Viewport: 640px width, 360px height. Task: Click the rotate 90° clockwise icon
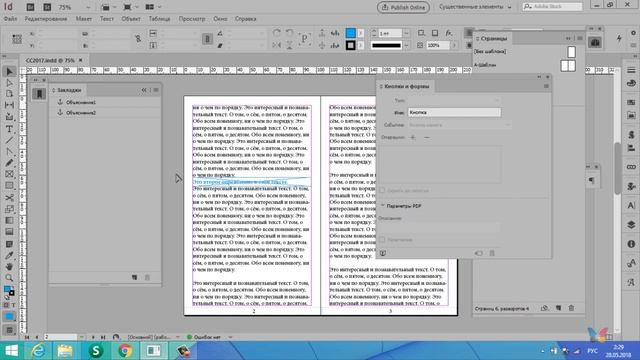pos(277,33)
